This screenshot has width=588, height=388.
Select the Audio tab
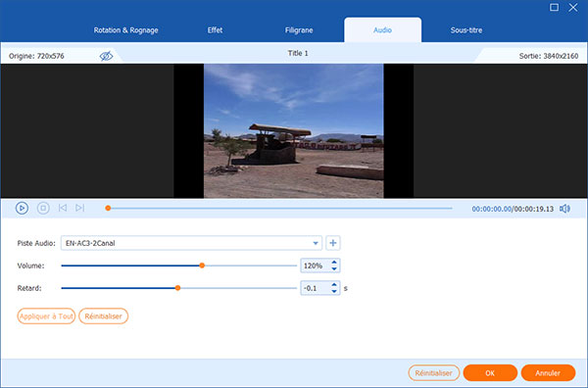[382, 30]
